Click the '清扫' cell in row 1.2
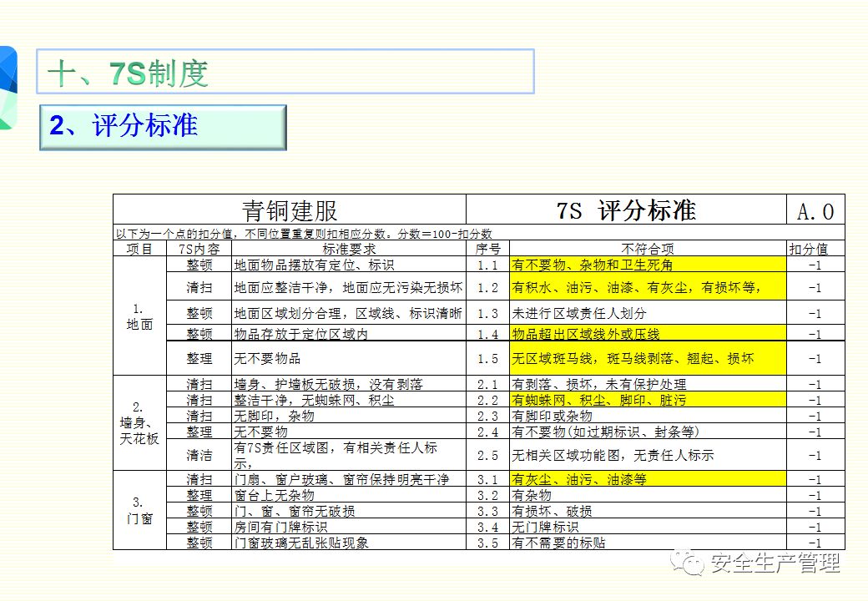The image size is (868, 601). (199, 286)
